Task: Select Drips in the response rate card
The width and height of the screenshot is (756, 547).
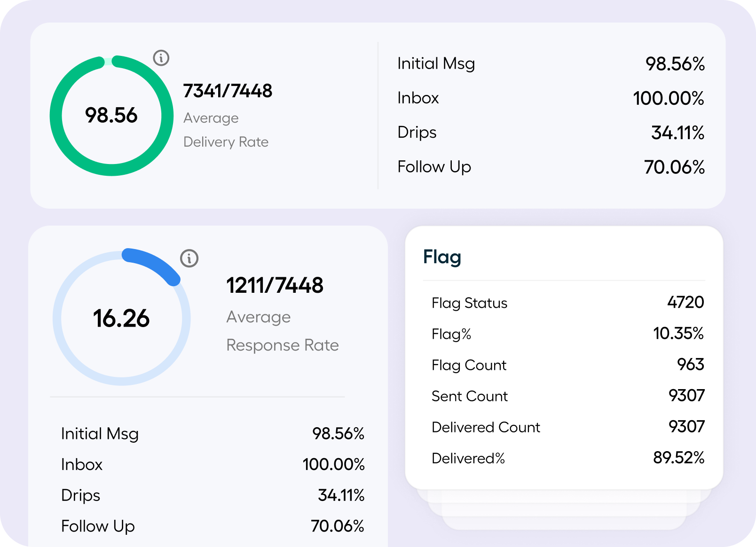Action: [x=81, y=495]
